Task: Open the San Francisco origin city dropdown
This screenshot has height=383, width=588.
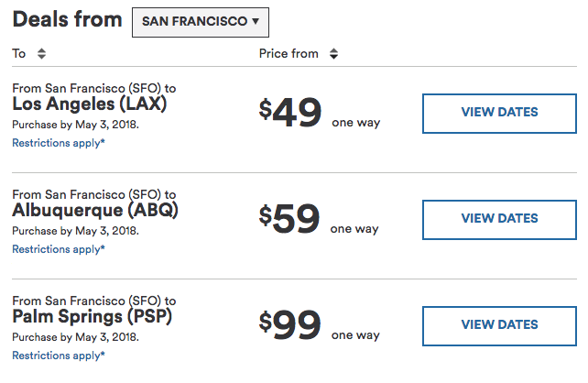Action: tap(200, 21)
